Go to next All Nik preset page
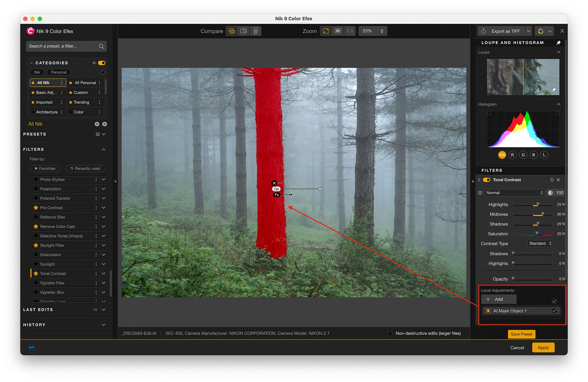The height and width of the screenshot is (382, 588). (105, 124)
